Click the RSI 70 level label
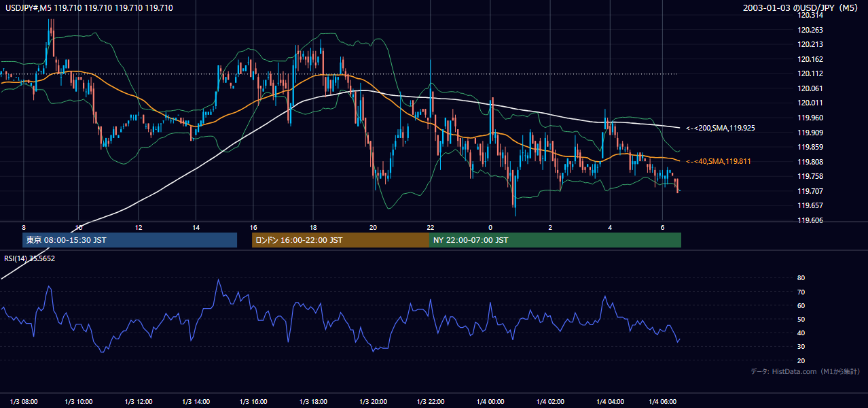The width and height of the screenshot is (868, 408). click(801, 292)
